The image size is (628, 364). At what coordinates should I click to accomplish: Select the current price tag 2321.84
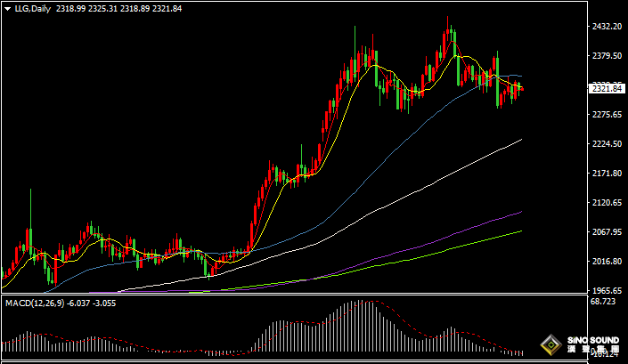607,88
